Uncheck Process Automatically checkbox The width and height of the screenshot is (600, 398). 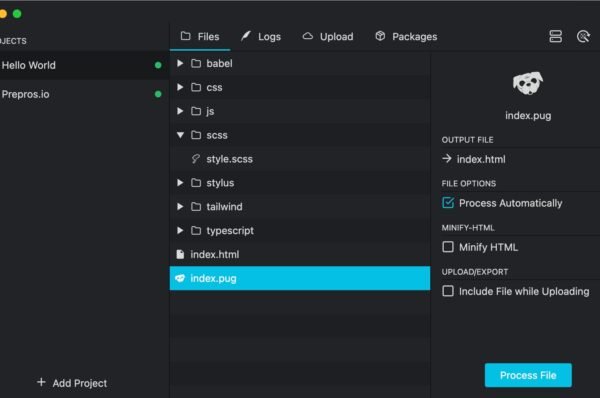448,202
